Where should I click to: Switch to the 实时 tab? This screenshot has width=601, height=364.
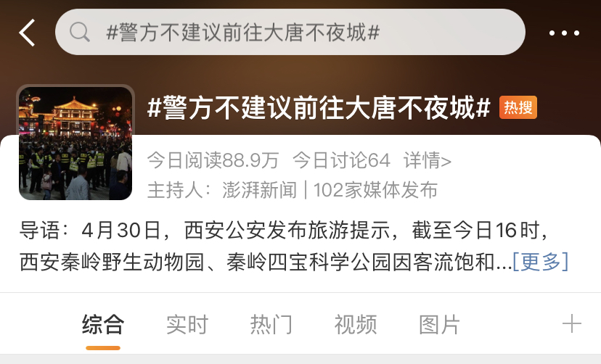(x=187, y=325)
